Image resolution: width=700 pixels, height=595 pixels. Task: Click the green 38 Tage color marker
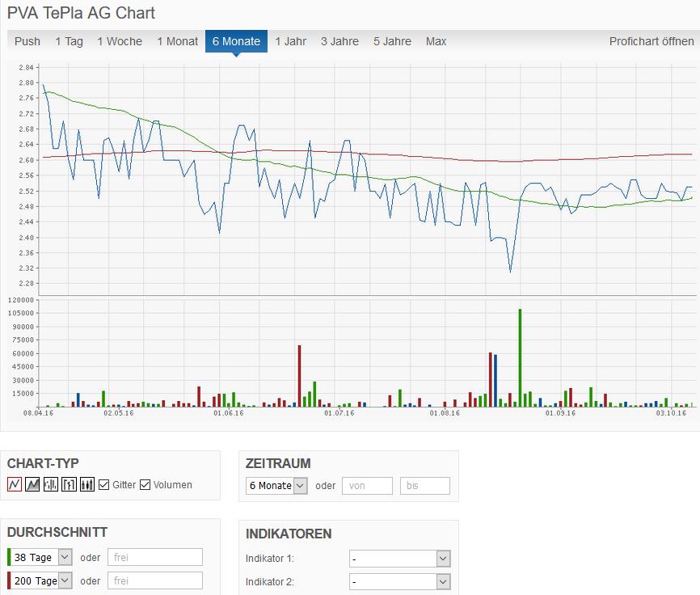pyautogui.click(x=9, y=557)
